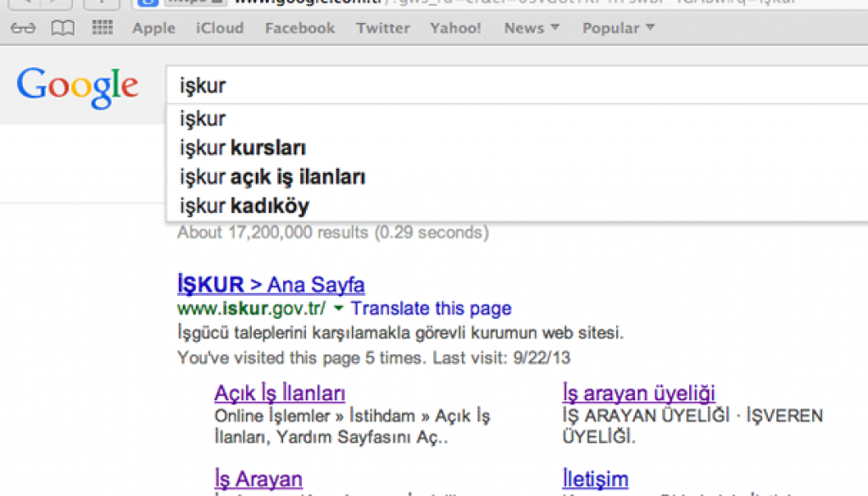This screenshot has width=868, height=496.
Task: Click the Google logo
Action: pyautogui.click(x=77, y=87)
